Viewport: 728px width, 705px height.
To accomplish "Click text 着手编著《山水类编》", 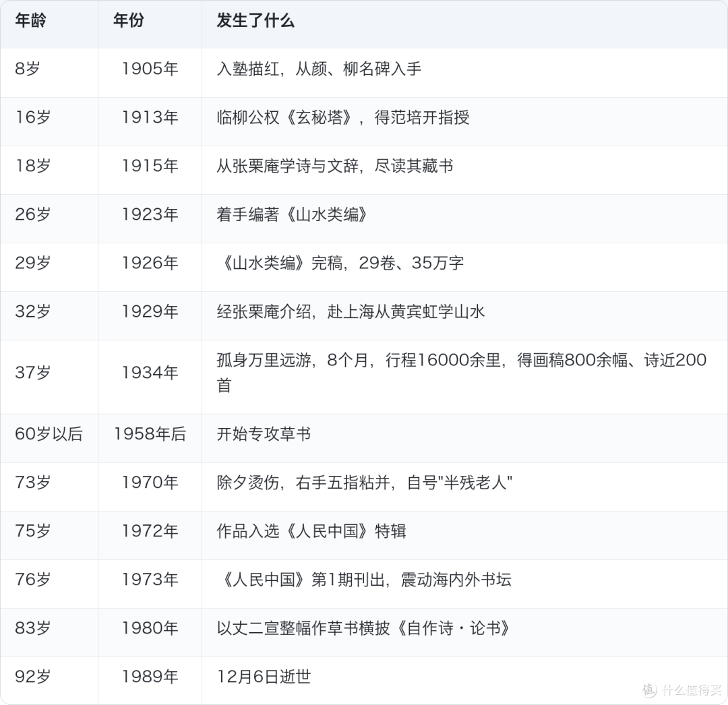I will (x=292, y=214).
